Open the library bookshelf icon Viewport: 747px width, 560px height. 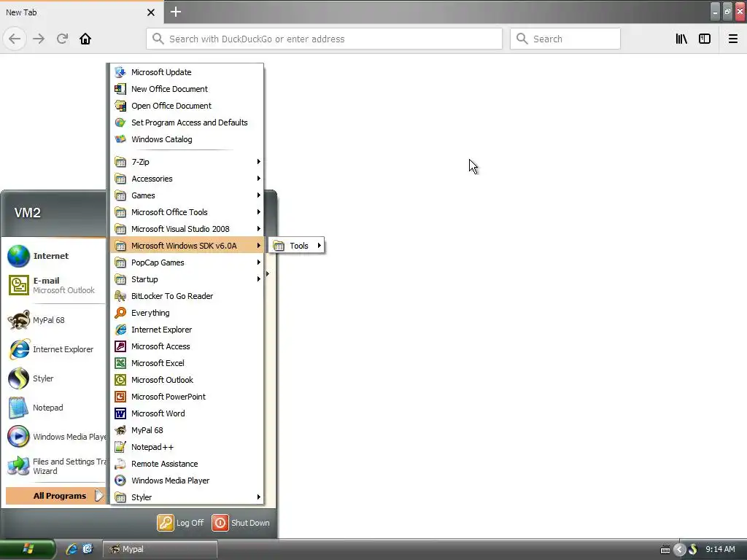681,39
